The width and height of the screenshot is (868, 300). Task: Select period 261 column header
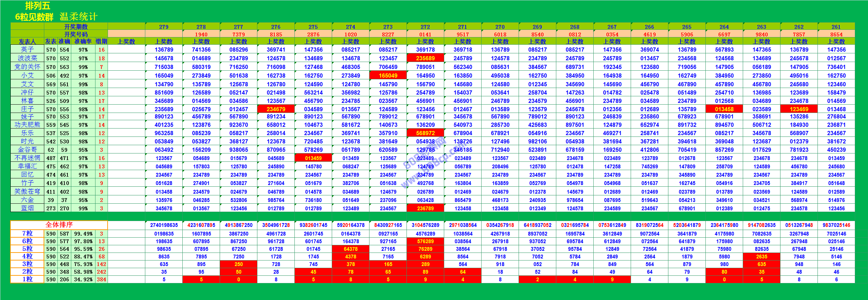836,27
